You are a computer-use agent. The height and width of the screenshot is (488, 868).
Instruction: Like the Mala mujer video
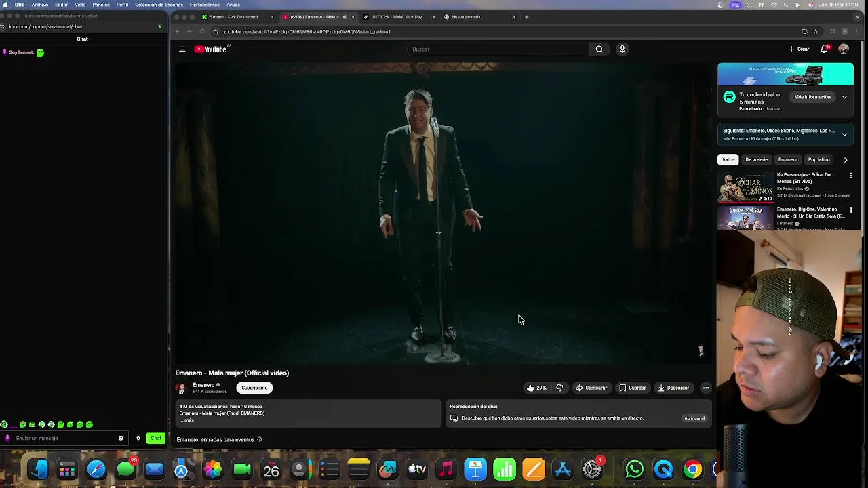[x=536, y=388]
